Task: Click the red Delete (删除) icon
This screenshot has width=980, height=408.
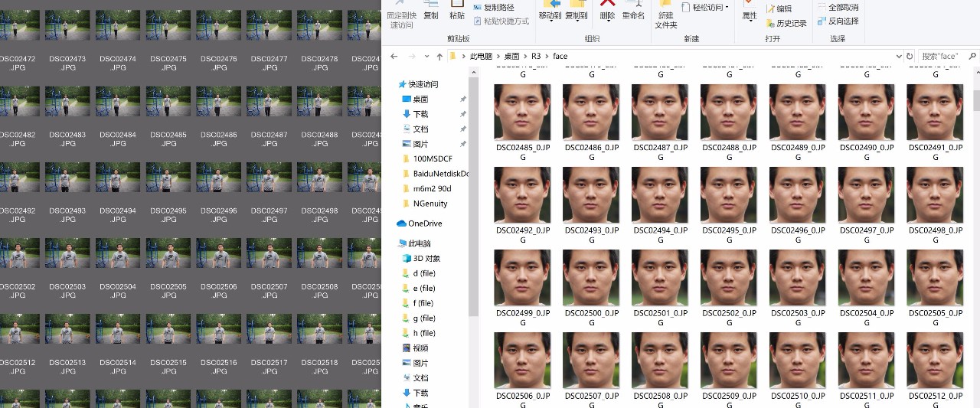Action: click(x=607, y=4)
